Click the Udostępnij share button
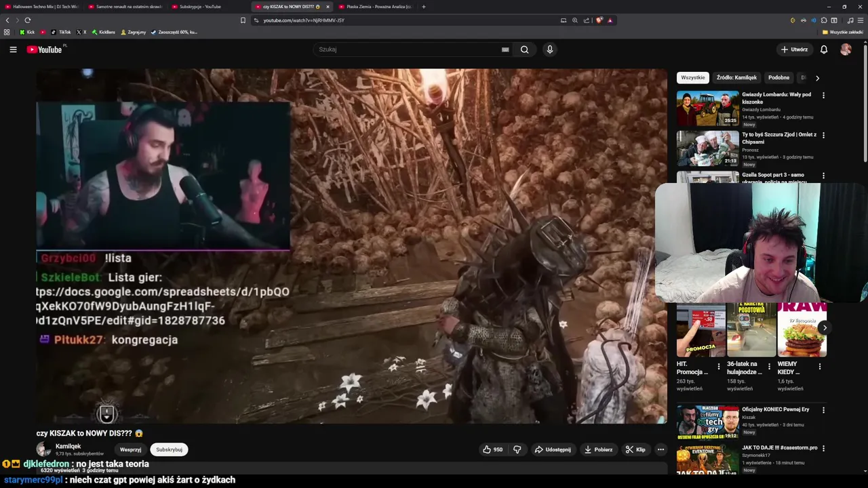868x488 pixels. (x=552, y=449)
